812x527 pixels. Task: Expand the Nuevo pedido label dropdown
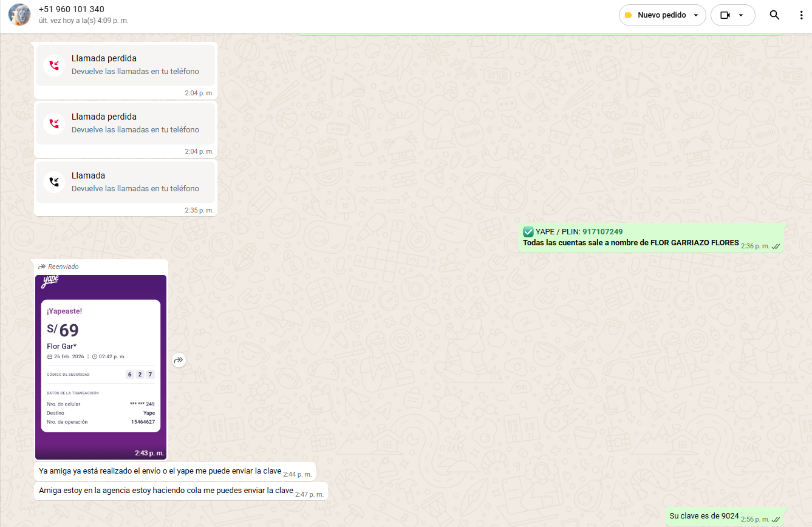(x=695, y=15)
